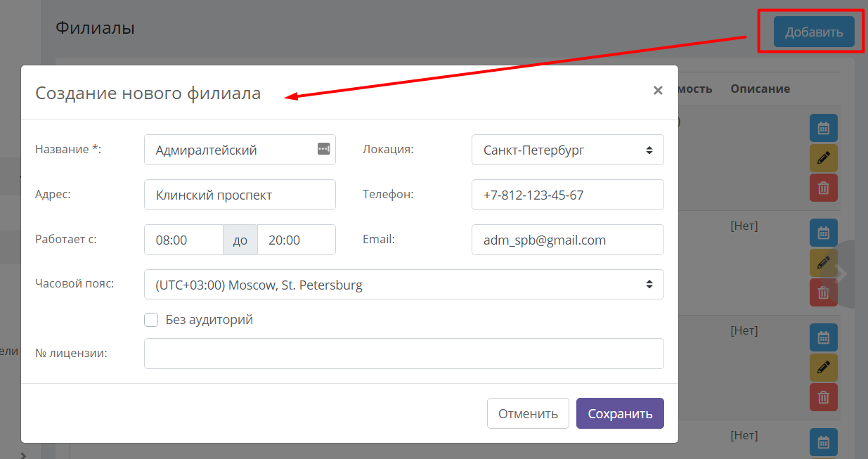The height and width of the screenshot is (459, 868).
Task: Click the yellow pencil edit icon in first row
Action: coord(823,158)
